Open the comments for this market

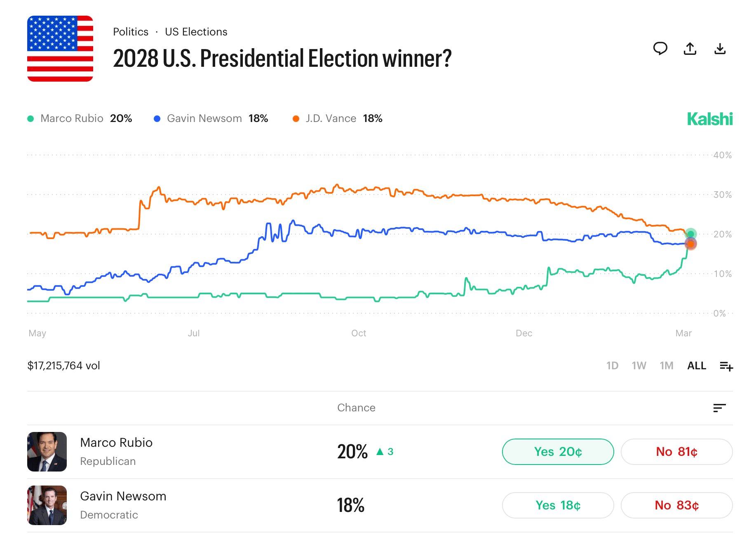[x=660, y=49]
